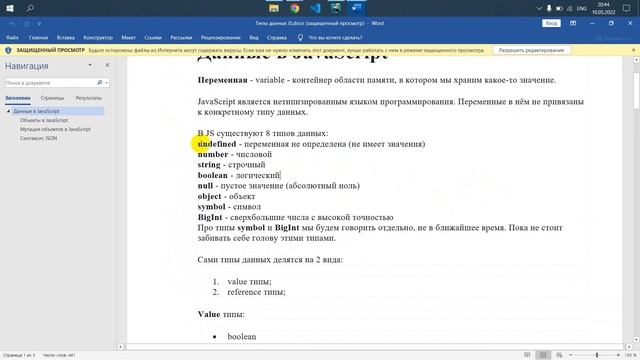Click the search magnifier in Navigation pane
Screen dimensions: 640x360
pos(100,83)
